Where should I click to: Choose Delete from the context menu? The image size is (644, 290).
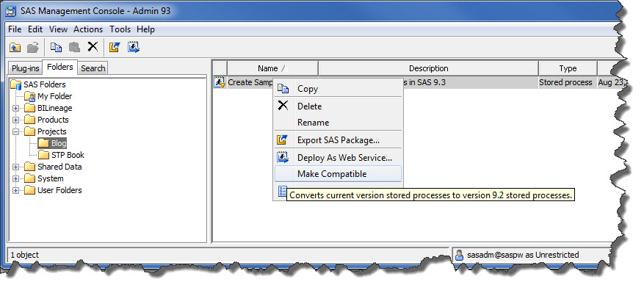pos(339,106)
